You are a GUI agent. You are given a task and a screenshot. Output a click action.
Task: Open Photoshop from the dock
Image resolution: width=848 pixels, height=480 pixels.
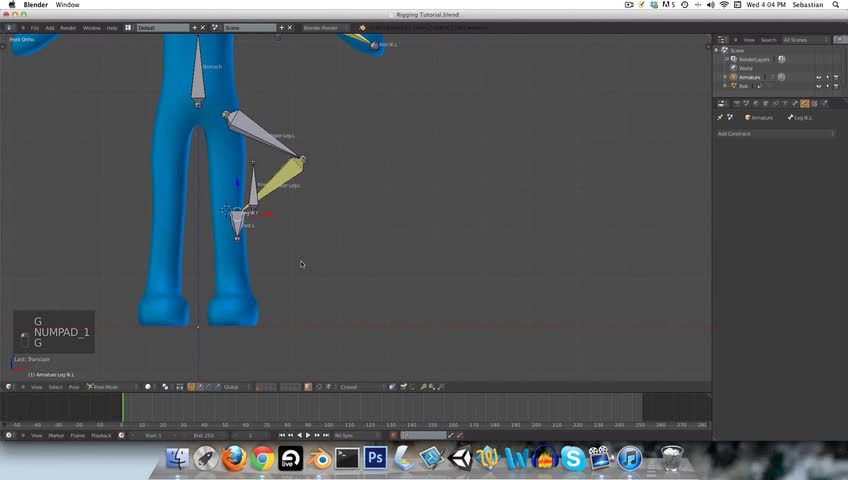[x=375, y=458]
